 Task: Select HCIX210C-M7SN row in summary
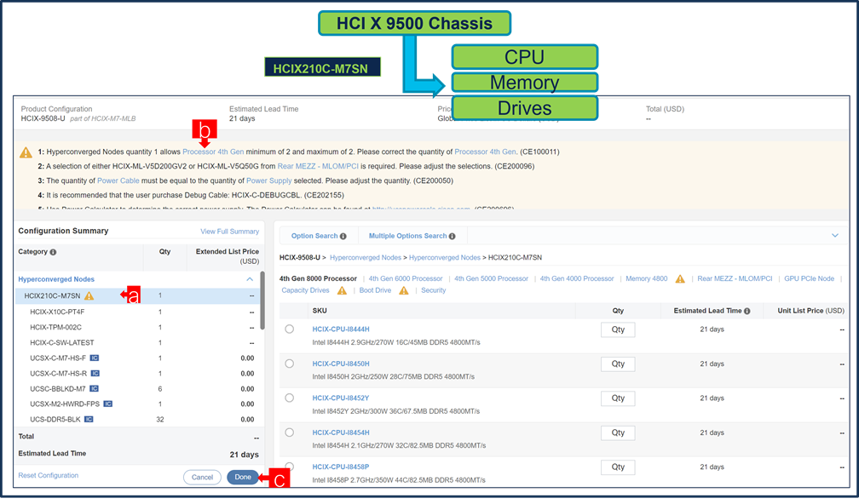pyautogui.click(x=137, y=296)
